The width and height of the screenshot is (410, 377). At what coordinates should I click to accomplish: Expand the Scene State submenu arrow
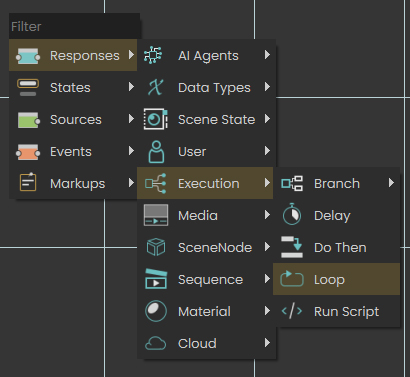click(267, 119)
